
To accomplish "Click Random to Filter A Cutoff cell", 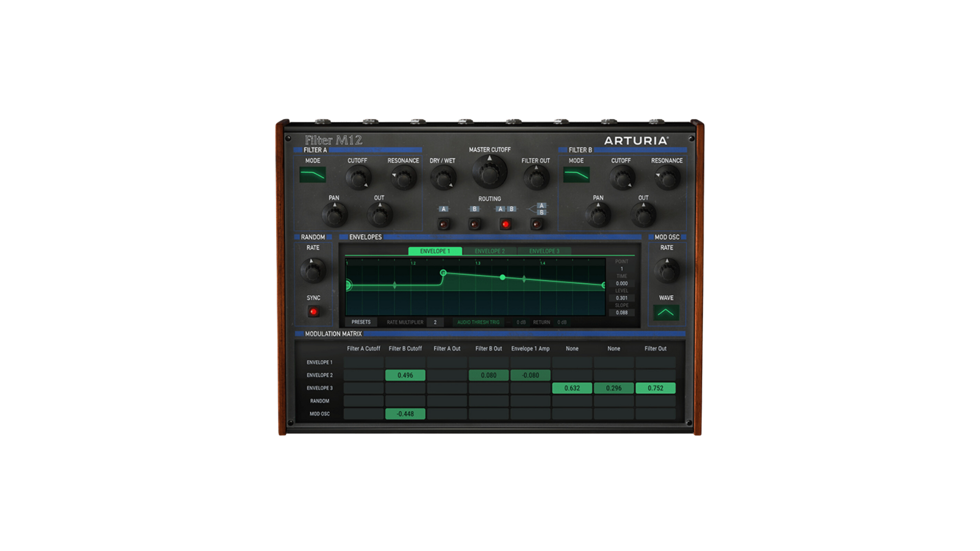I will [363, 401].
